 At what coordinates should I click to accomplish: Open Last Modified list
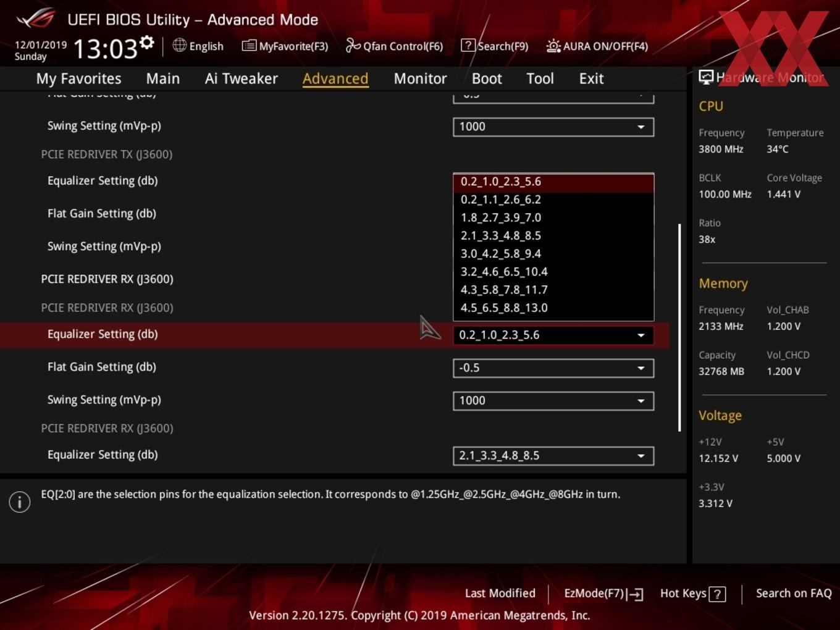click(x=500, y=594)
